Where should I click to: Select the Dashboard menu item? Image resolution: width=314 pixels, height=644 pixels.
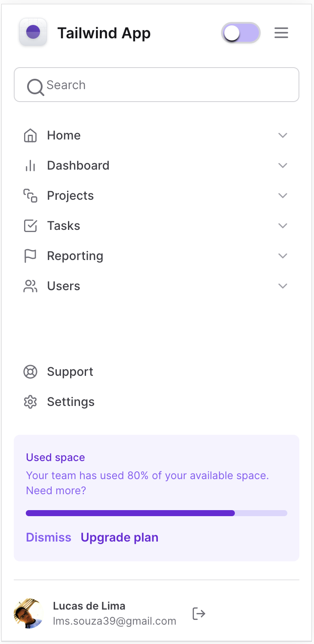(78, 166)
